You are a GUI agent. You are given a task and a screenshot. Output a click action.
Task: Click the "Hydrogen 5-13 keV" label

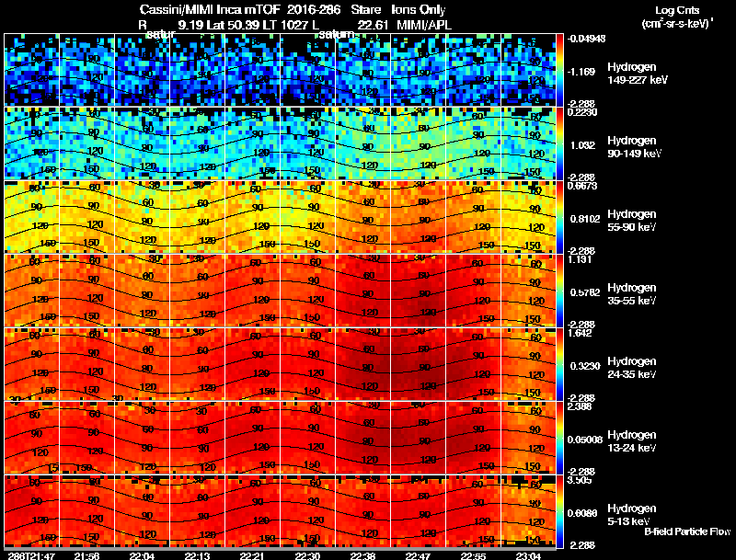coord(632,515)
